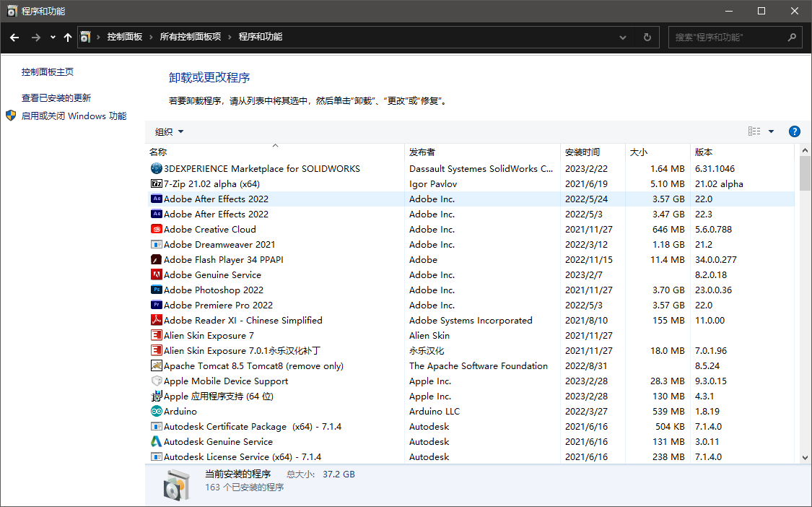The height and width of the screenshot is (507, 812).
Task: Select the Arduino program name
Action: [180, 411]
